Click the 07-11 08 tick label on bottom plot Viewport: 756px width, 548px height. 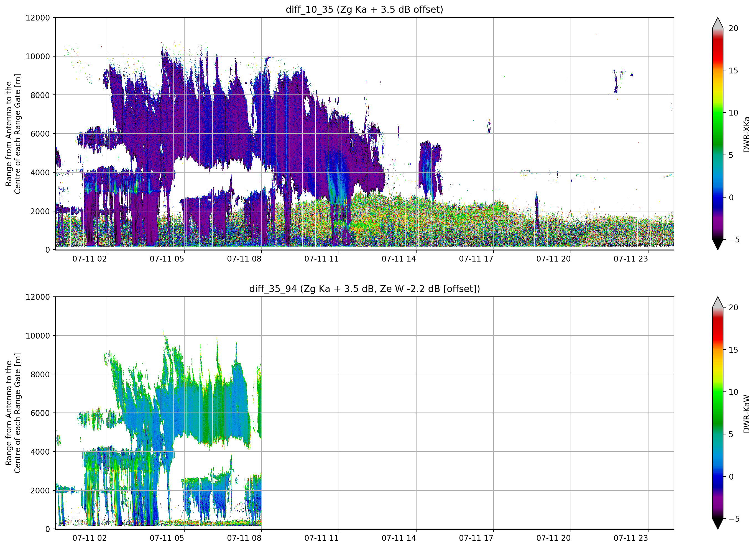coord(244,538)
